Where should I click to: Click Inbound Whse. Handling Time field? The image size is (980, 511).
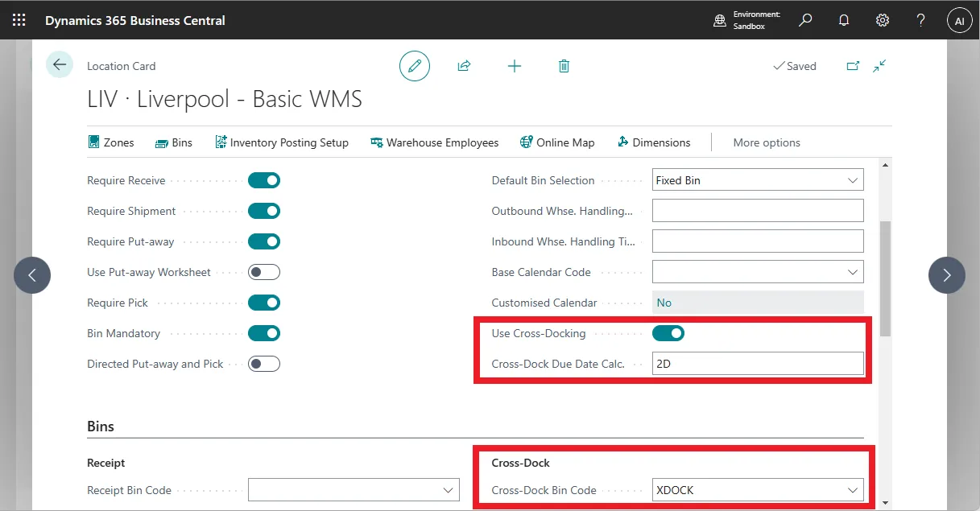[x=758, y=241]
